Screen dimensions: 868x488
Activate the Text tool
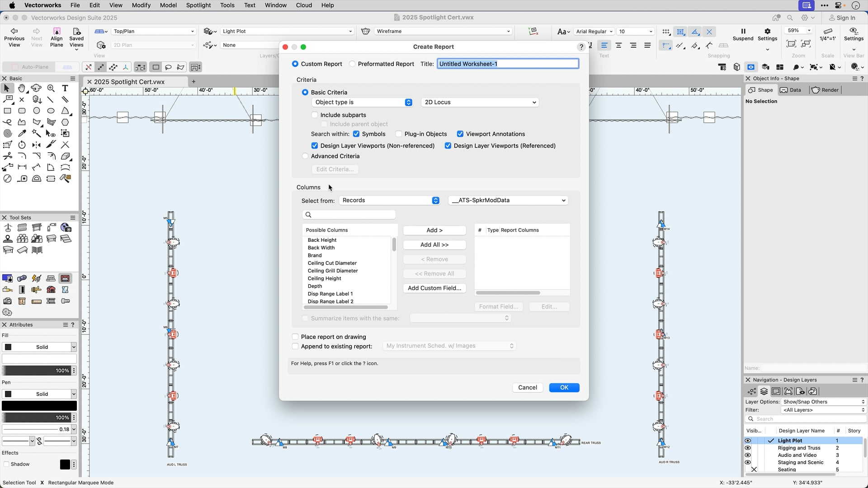pyautogui.click(x=65, y=89)
